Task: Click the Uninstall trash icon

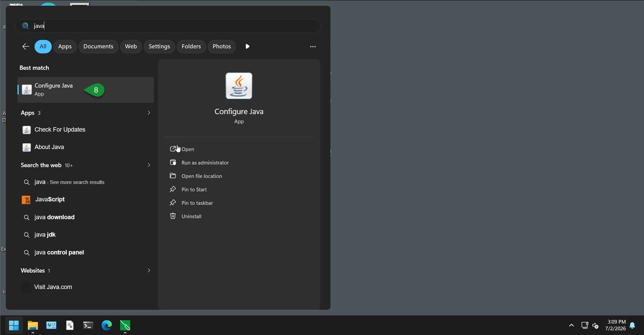Action: [x=173, y=216]
